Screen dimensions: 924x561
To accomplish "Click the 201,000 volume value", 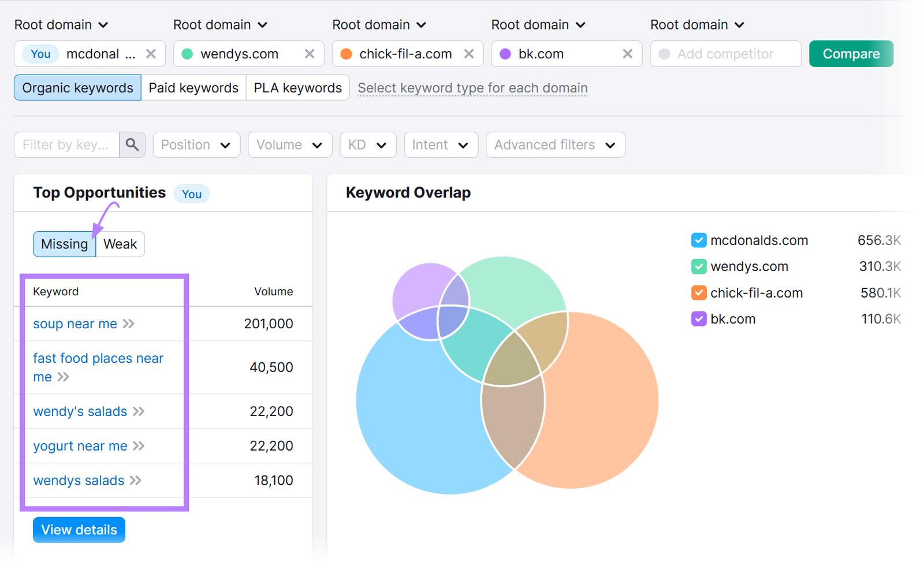I will (269, 324).
